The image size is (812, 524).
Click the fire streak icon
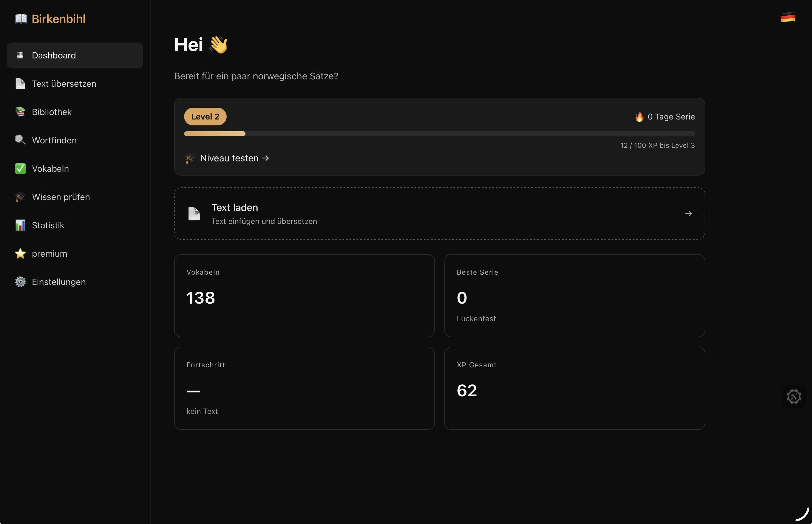639,117
